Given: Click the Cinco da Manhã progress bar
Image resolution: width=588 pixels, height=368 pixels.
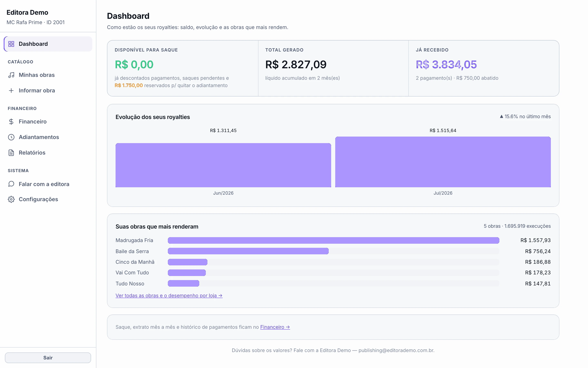Looking at the screenshot, I should 188,262.
